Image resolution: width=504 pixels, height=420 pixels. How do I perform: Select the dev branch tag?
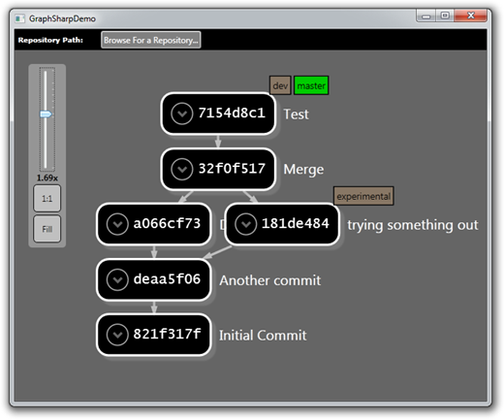(280, 85)
